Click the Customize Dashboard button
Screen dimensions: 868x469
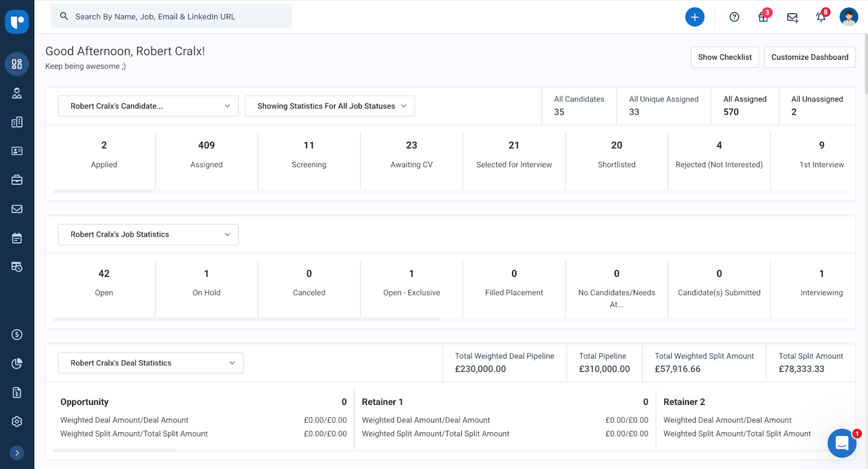click(809, 57)
